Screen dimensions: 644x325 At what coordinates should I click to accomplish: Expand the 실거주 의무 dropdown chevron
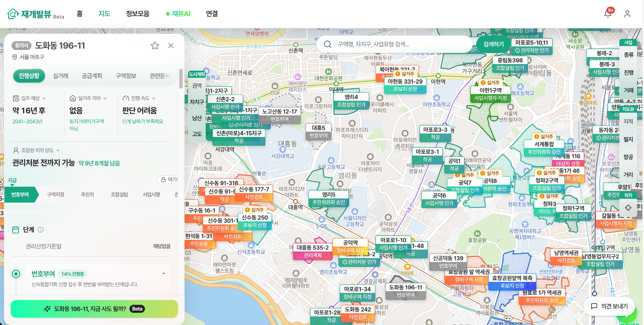(x=105, y=98)
